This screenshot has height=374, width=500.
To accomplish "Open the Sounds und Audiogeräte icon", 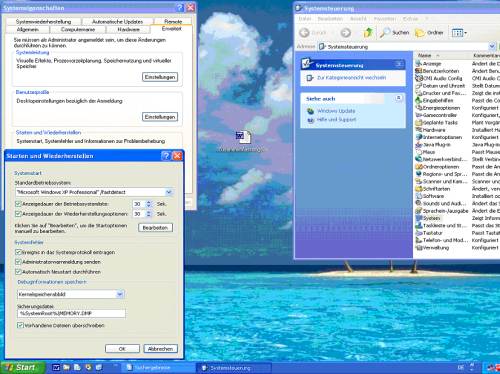I will coord(419,203).
